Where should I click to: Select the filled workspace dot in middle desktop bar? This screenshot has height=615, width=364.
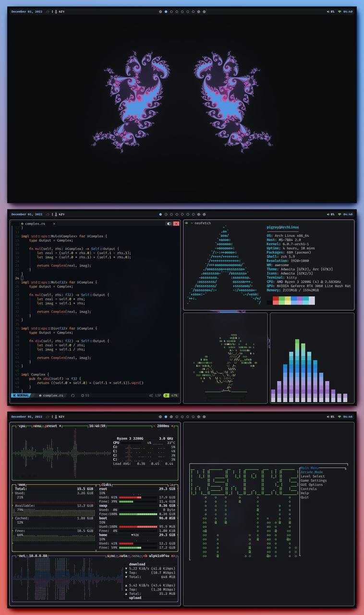coord(160,214)
